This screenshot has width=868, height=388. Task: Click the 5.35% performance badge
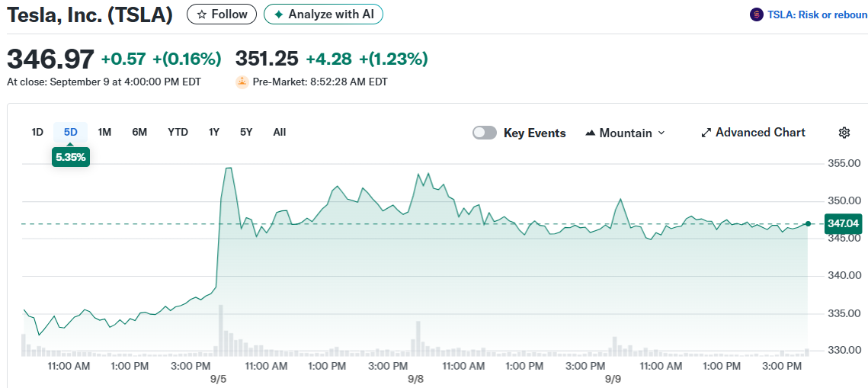click(x=71, y=157)
